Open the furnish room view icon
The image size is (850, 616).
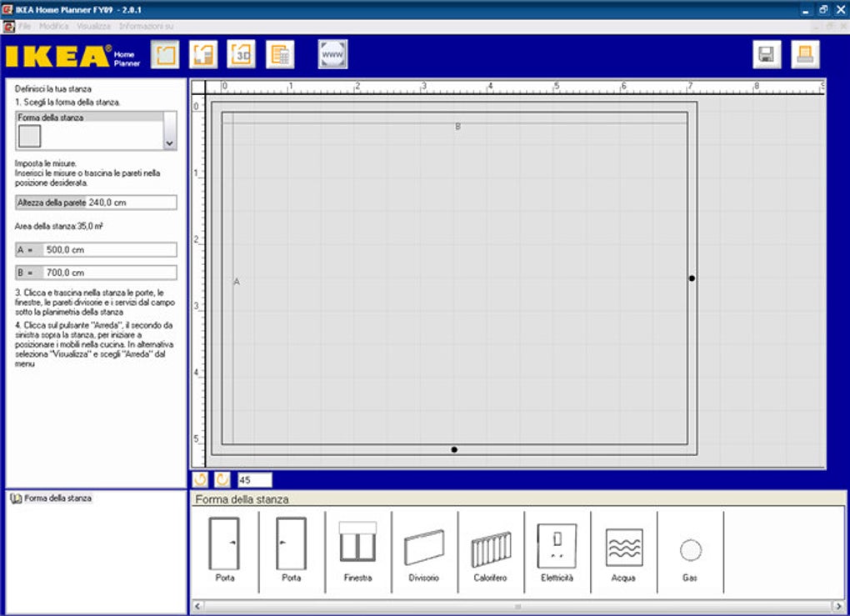pos(203,54)
